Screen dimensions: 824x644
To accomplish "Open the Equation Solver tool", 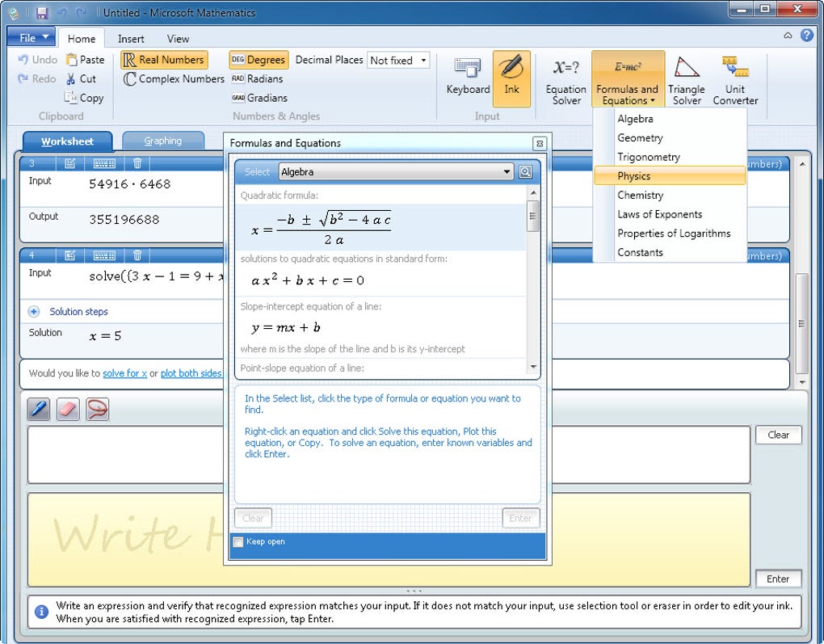I will tap(566, 80).
